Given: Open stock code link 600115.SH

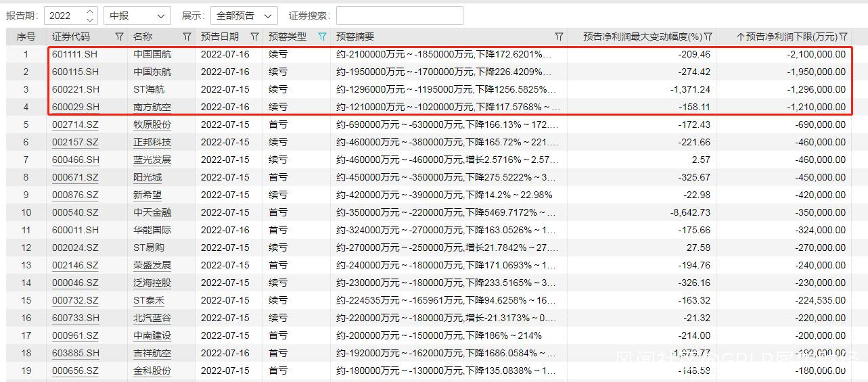Looking at the screenshot, I should pos(76,72).
